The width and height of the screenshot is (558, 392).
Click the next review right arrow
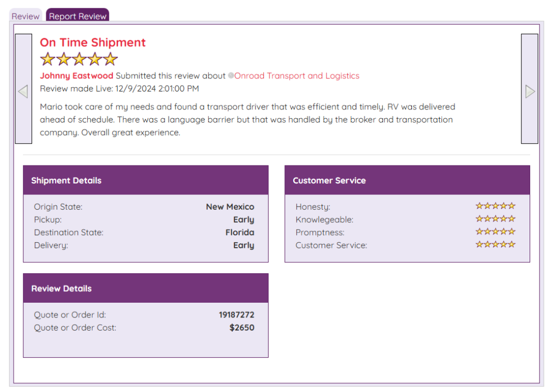[530, 89]
